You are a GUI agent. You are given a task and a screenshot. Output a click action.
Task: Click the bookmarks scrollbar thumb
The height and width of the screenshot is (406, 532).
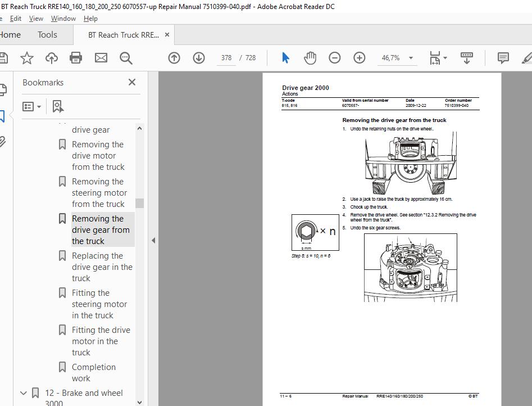pos(139,203)
